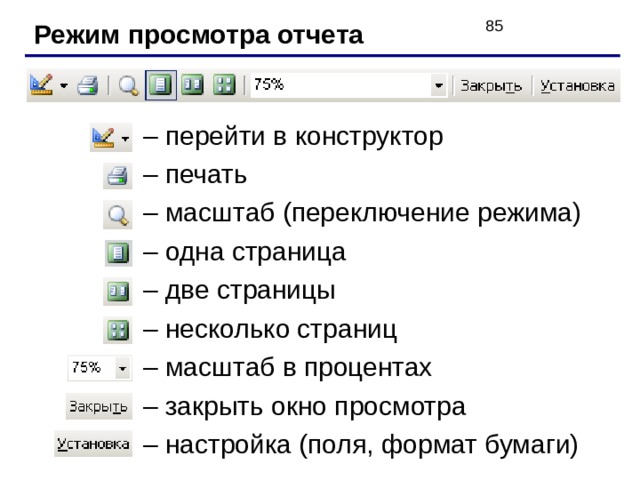Click the small 75% box beside 'масштаб в процентах'

[x=100, y=368]
